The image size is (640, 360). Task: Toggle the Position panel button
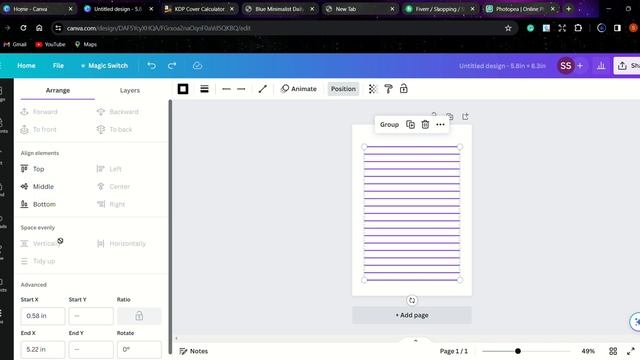pyautogui.click(x=343, y=89)
